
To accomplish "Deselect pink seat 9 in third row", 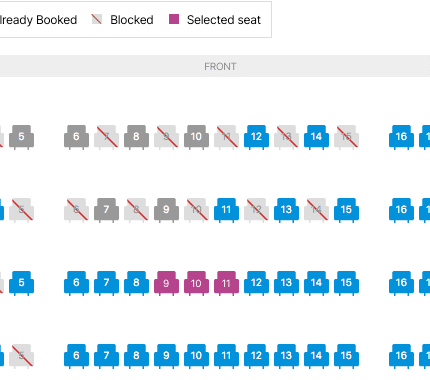I will [166, 283].
